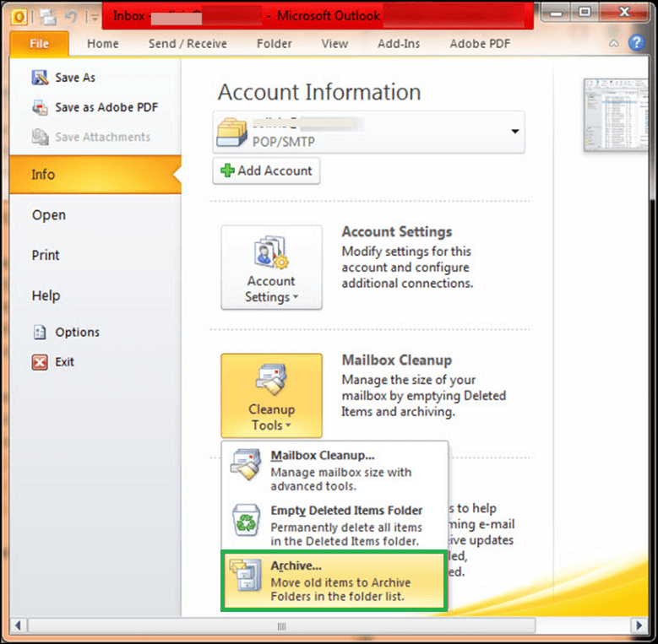Click the Save as Adobe PDF label
The height and width of the screenshot is (644, 658).
[x=106, y=107]
